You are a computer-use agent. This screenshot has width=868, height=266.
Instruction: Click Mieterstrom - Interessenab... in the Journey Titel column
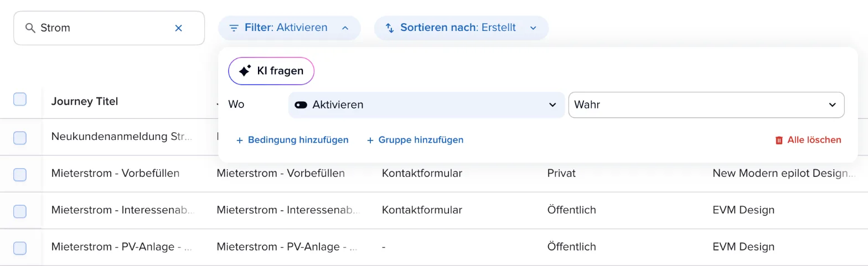122,210
